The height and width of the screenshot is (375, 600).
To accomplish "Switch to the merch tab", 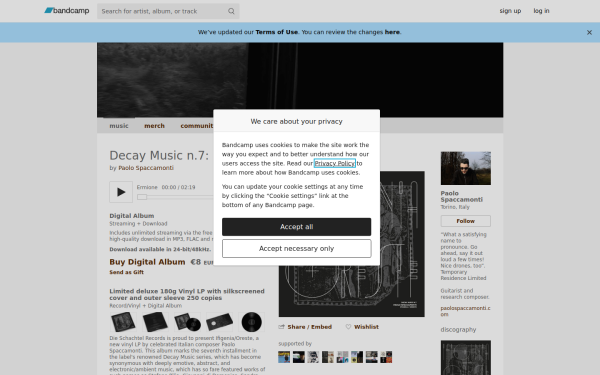I will [154, 126].
